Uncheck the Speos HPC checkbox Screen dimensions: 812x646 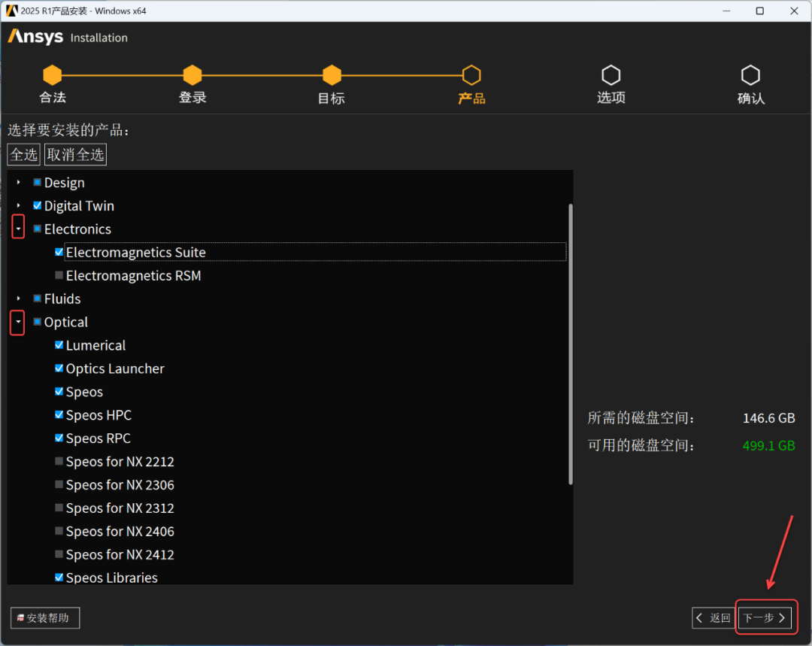(59, 415)
